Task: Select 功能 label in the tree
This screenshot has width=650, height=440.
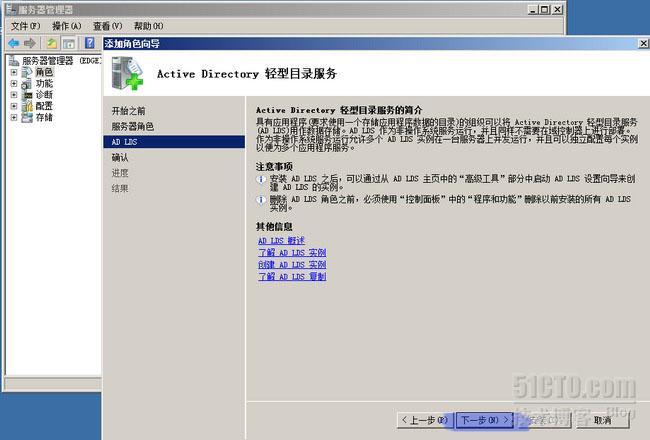Action: tap(44, 84)
